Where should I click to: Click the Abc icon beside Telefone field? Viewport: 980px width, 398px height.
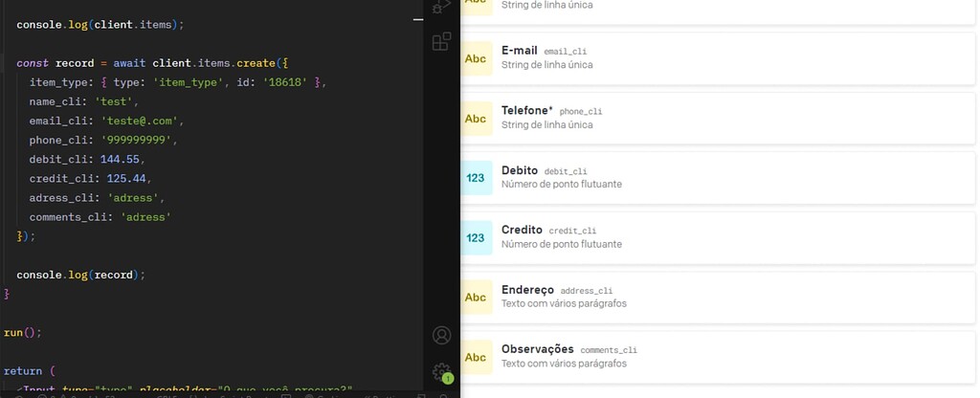476,119
